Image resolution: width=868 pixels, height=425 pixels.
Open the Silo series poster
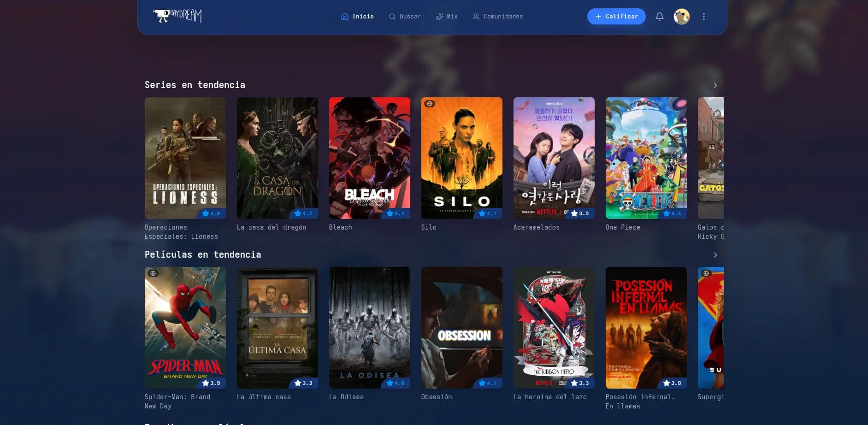[x=462, y=158]
